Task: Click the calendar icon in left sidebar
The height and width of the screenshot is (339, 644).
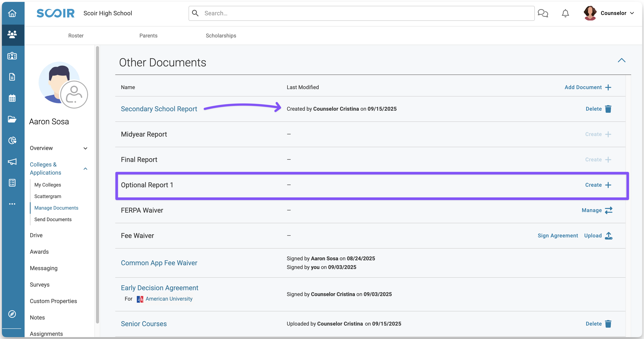Action: point(12,98)
